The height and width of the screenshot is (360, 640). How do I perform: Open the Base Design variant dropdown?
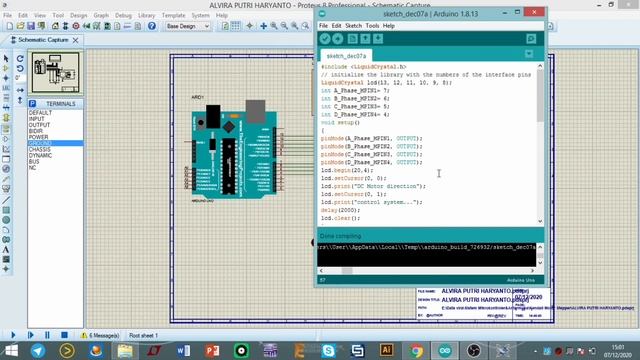coord(187,26)
